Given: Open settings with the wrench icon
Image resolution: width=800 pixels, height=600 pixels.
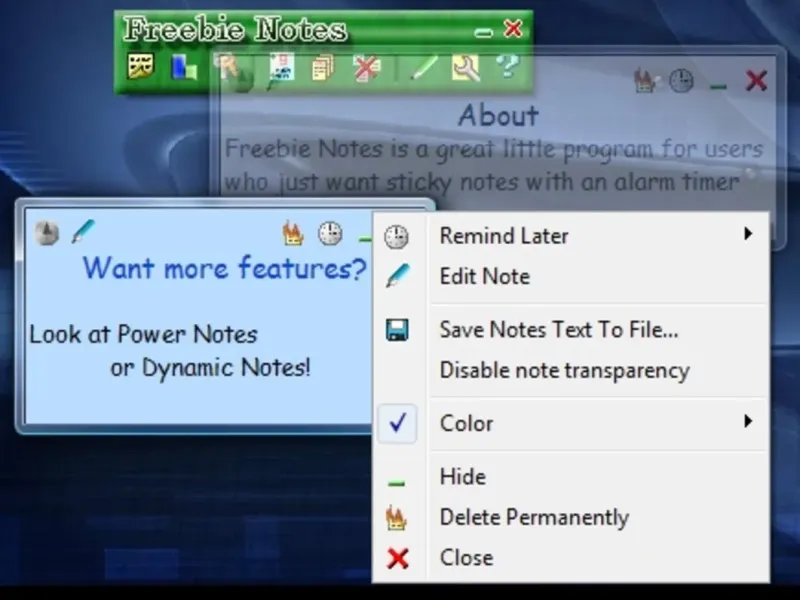Looking at the screenshot, I should (465, 68).
